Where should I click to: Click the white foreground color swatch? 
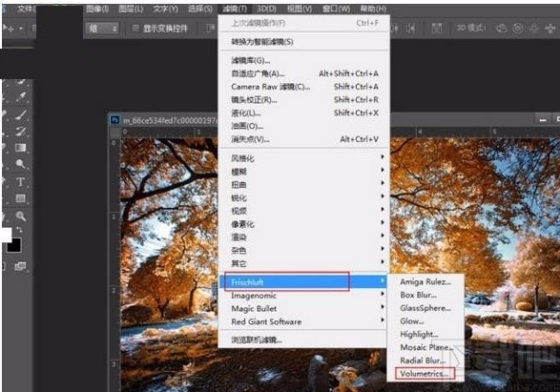click(x=7, y=235)
